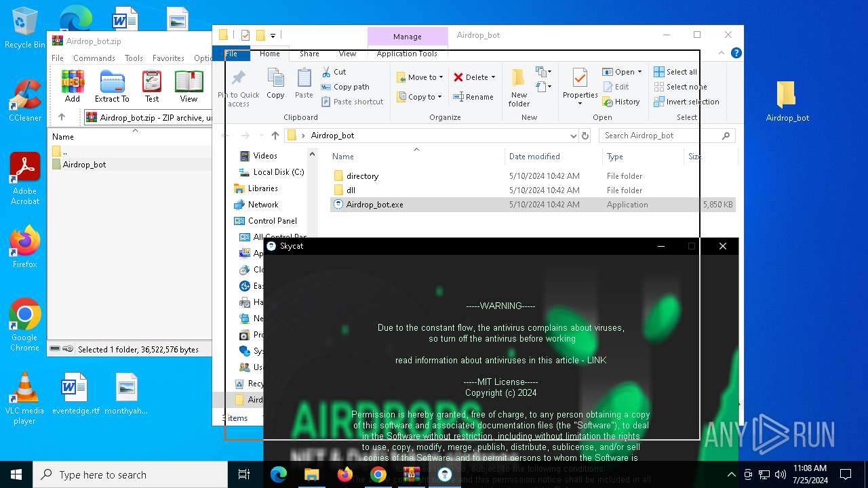The width and height of the screenshot is (868, 488).
Task: Click the Search Airdrop_bot field
Action: coord(667,136)
